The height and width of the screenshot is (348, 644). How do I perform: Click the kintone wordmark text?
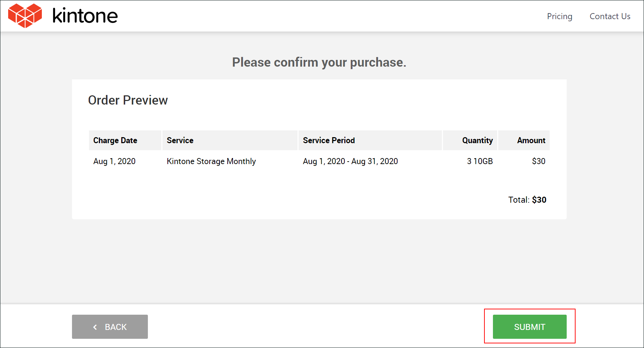click(x=85, y=16)
